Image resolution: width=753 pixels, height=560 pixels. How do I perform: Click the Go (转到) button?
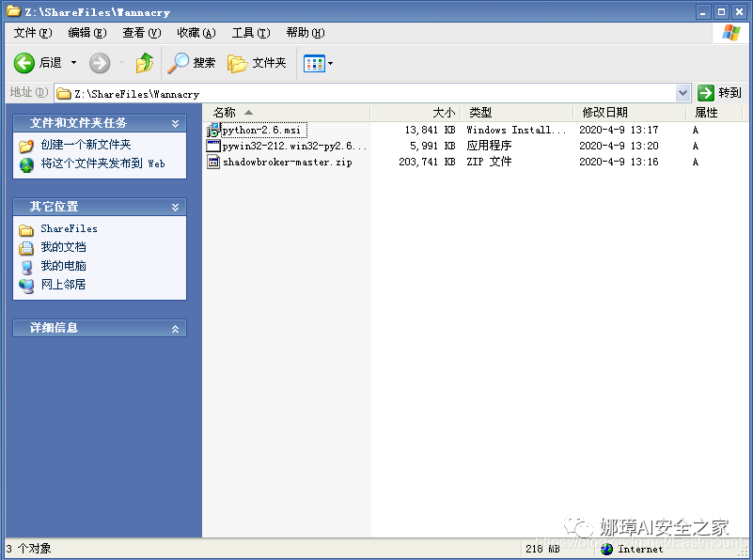coord(719,93)
